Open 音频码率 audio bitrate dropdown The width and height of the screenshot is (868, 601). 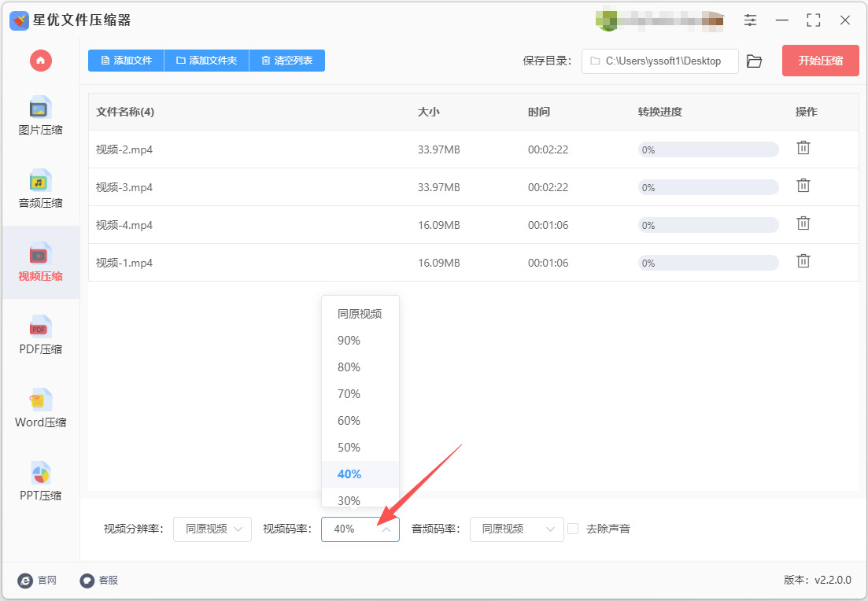click(516, 529)
